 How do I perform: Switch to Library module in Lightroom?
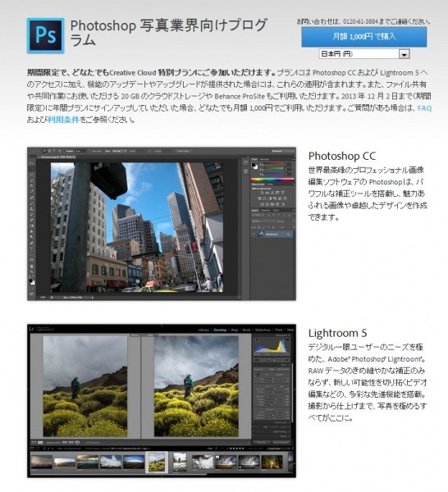tap(203, 330)
